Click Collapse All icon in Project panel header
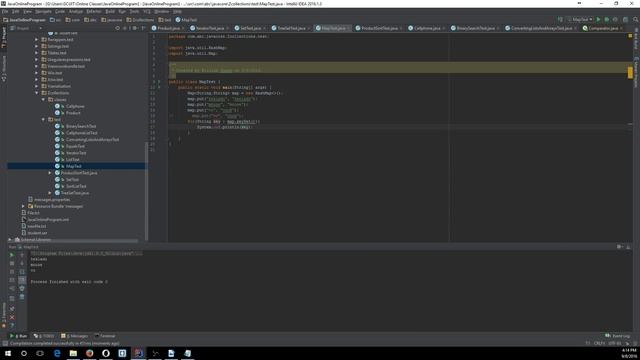The image size is (640, 360). click(x=125, y=28)
